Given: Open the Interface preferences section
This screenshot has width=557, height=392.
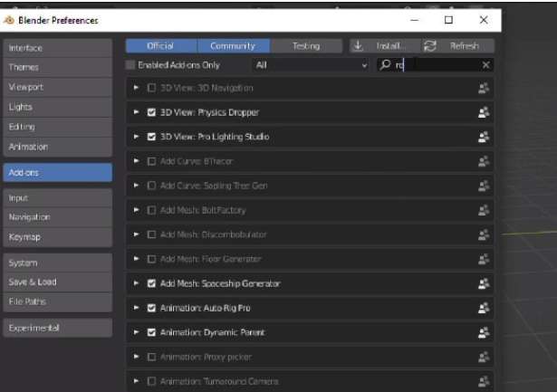Looking at the screenshot, I should coord(58,48).
